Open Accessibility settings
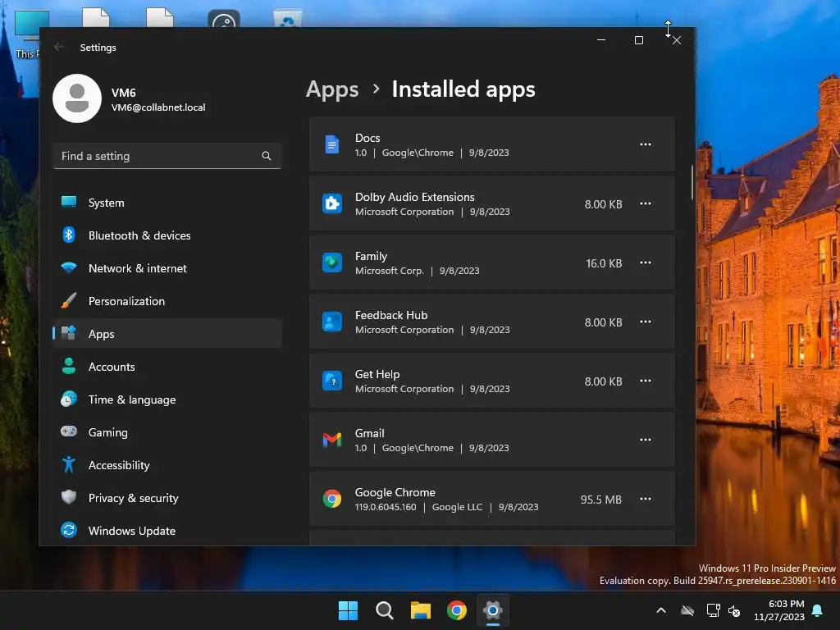 (x=167, y=465)
